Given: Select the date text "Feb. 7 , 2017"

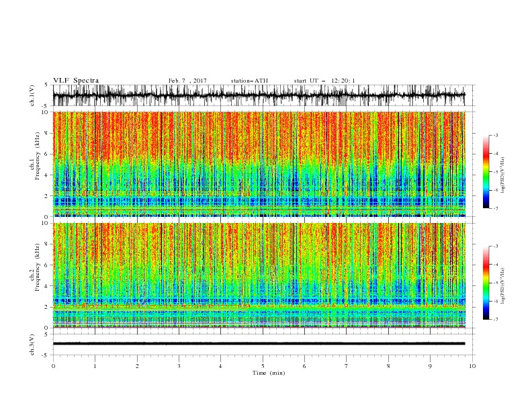Looking at the screenshot, I should (x=187, y=81).
